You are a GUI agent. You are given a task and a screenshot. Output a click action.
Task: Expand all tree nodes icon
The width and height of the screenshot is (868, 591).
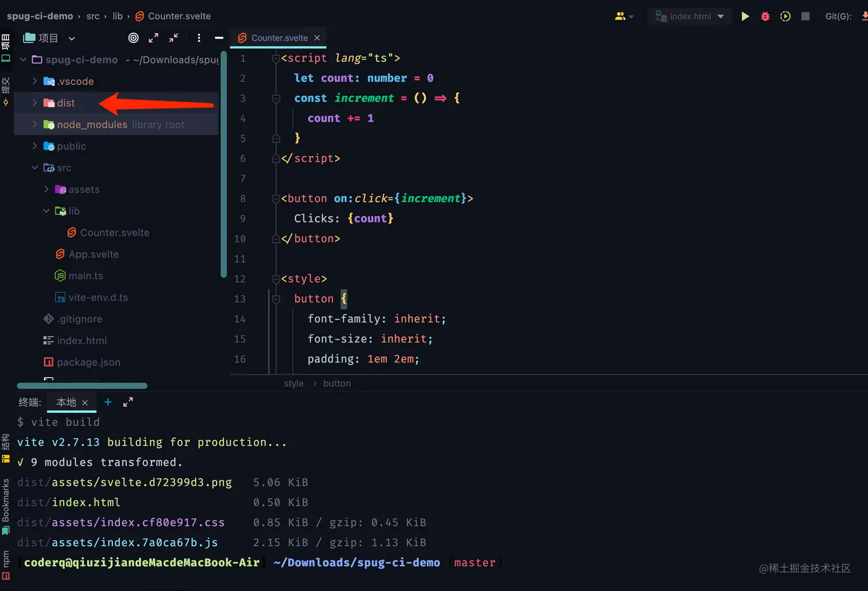[x=153, y=38]
